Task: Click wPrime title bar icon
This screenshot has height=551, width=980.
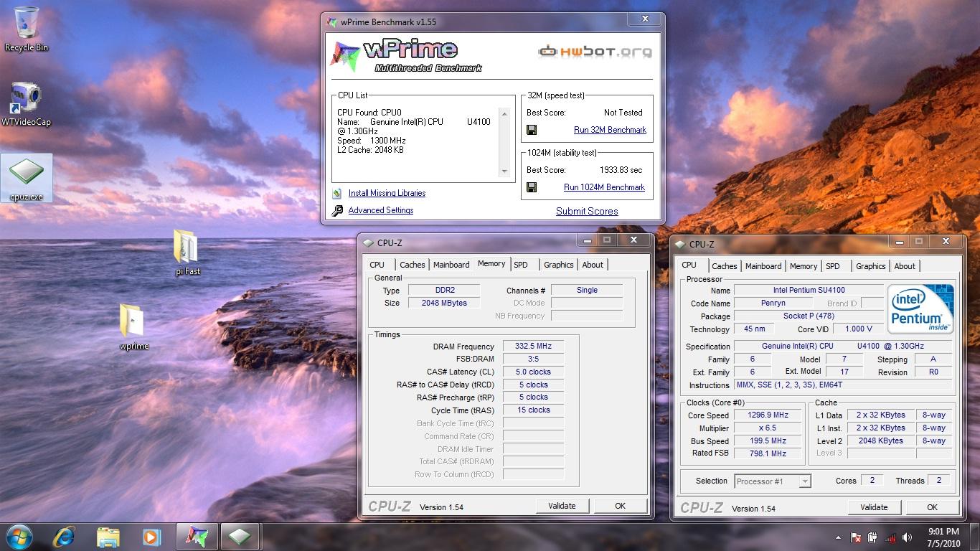Action: click(331, 22)
